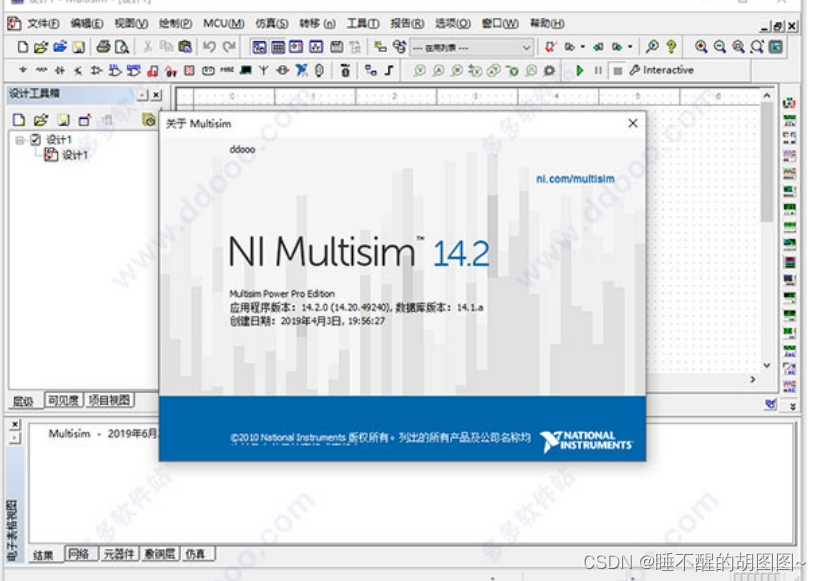Click the Print icon in the toolbar
Viewport: 821px width, 581px height.
click(x=104, y=47)
